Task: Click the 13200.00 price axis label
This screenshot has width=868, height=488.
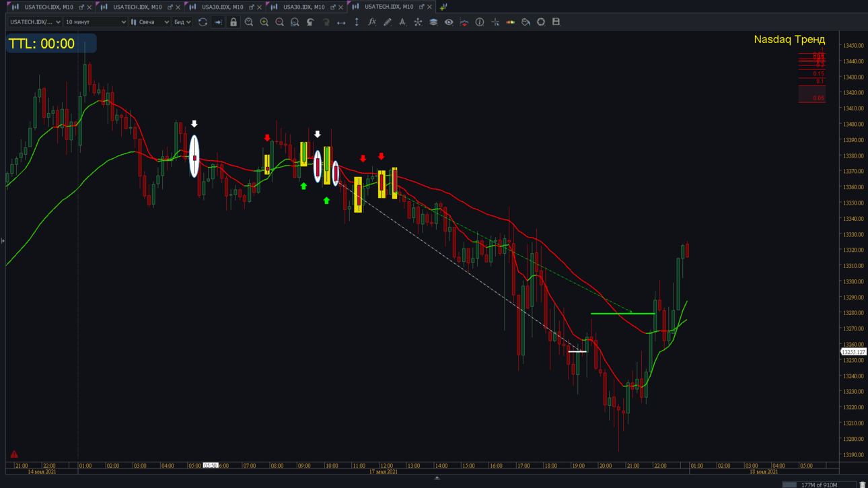Action: (853, 440)
